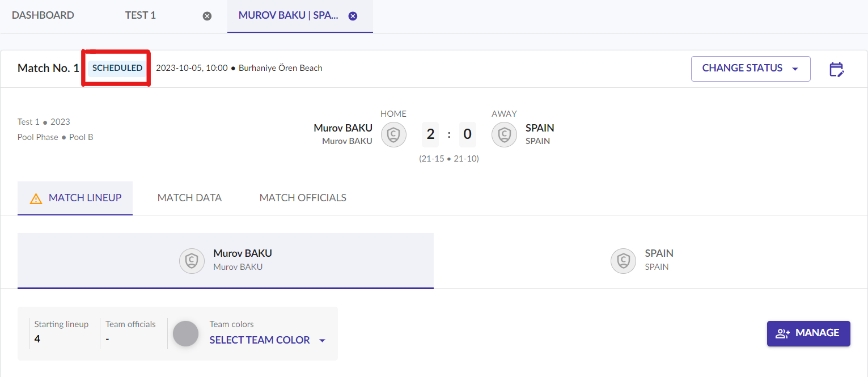
Task: Click the MANAGE button
Action: click(808, 333)
